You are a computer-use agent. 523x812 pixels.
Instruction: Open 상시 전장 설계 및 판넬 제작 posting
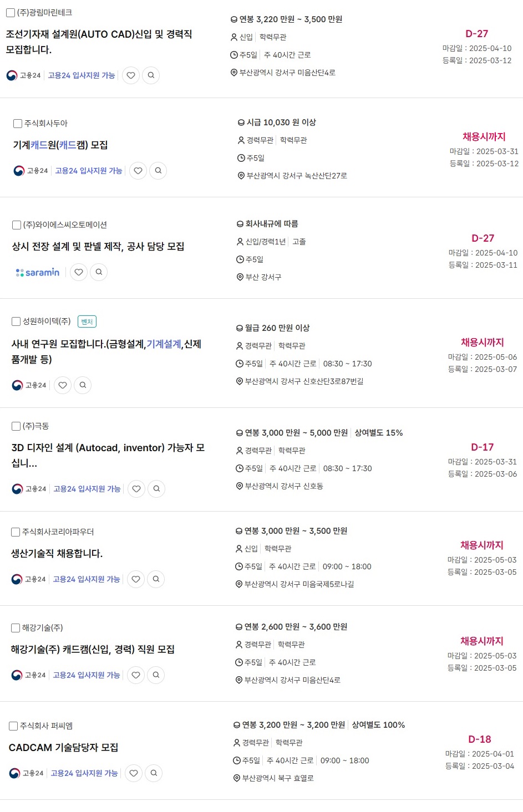pyautogui.click(x=98, y=247)
